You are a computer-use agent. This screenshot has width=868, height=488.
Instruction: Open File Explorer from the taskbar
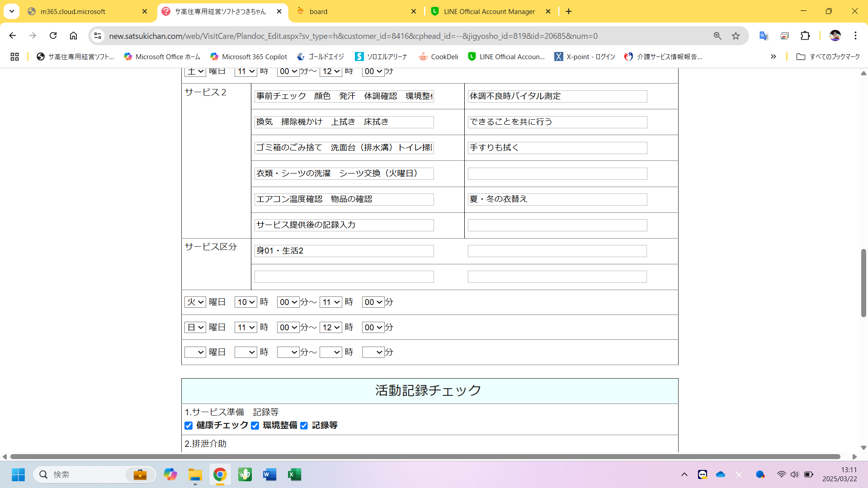click(x=195, y=474)
